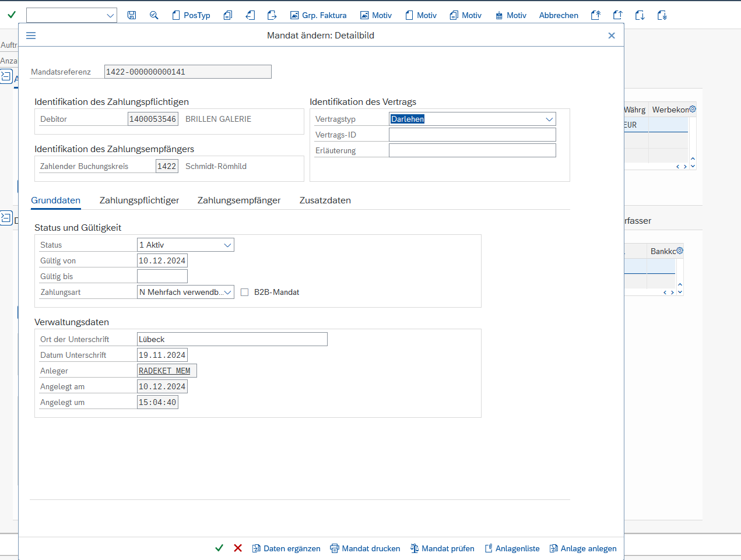Click the previous-page up-arrow icon in the toolbar

pyautogui.click(x=617, y=15)
